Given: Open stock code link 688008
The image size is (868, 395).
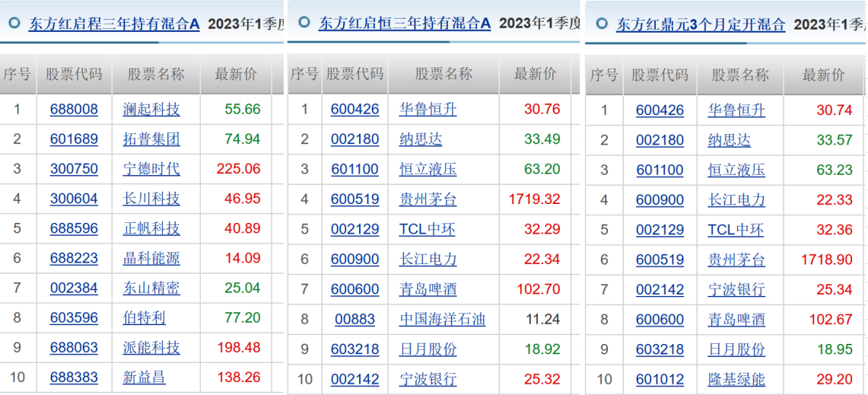Looking at the screenshot, I should click(x=74, y=109).
